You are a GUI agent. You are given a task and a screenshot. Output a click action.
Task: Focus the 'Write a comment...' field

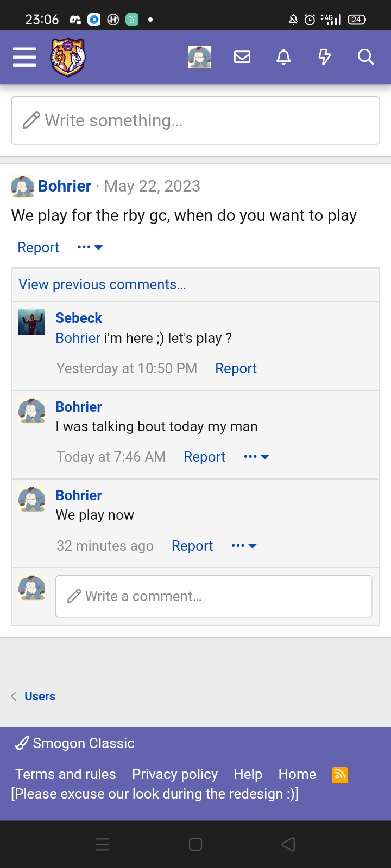pos(214,596)
